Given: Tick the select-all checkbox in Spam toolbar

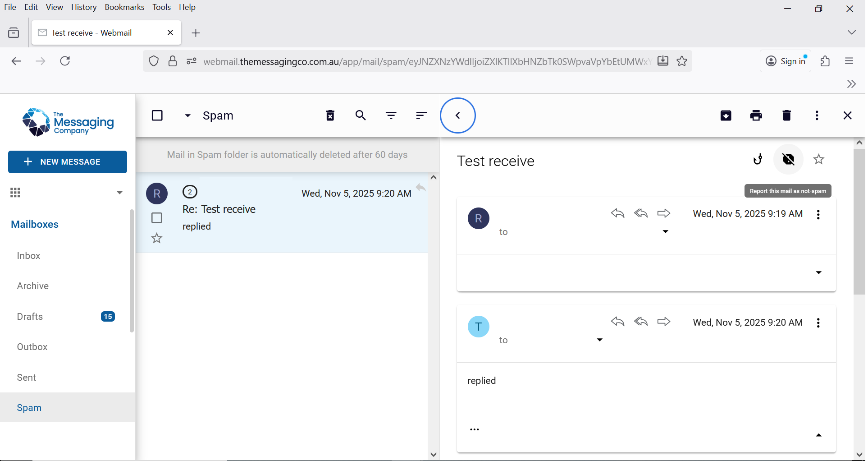Looking at the screenshot, I should pyautogui.click(x=157, y=115).
